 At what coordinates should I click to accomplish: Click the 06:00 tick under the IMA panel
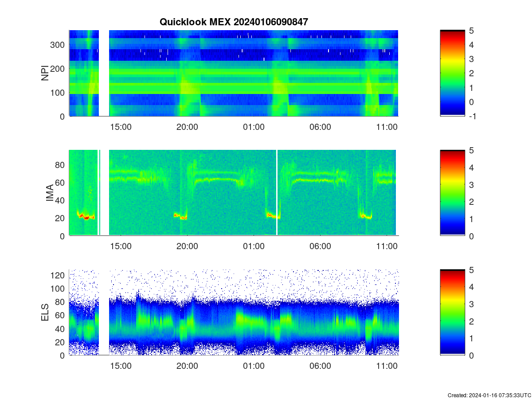[320, 246]
